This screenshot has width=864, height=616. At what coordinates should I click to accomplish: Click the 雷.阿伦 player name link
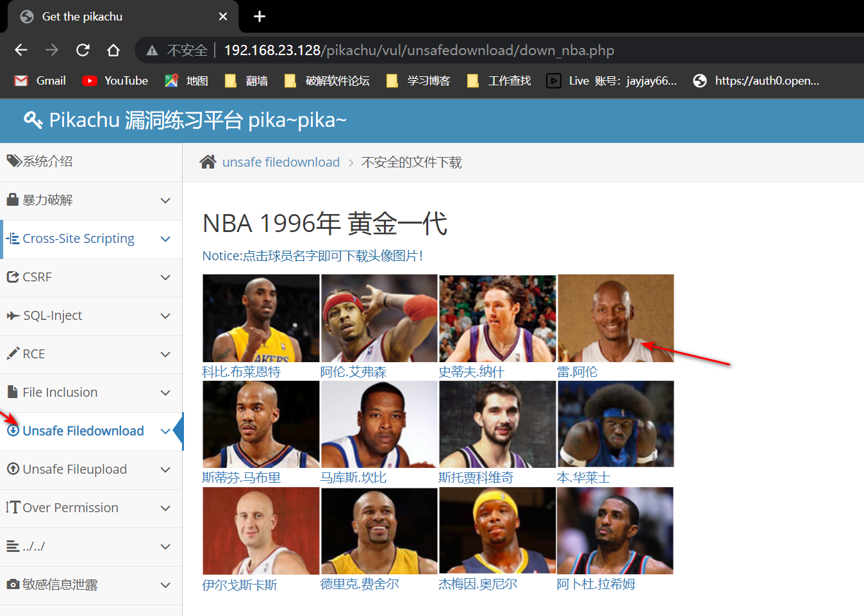coord(577,372)
